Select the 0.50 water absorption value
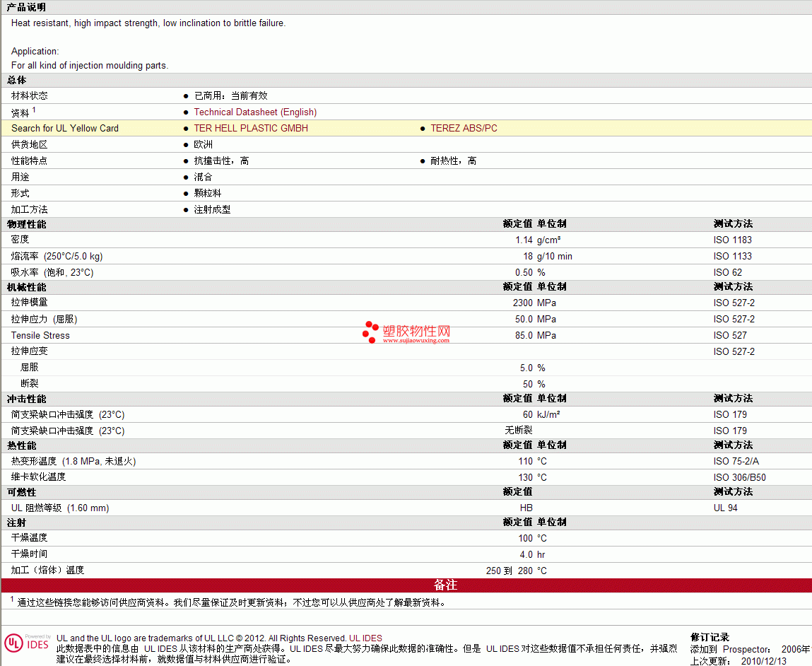The image size is (812, 666). tap(524, 272)
